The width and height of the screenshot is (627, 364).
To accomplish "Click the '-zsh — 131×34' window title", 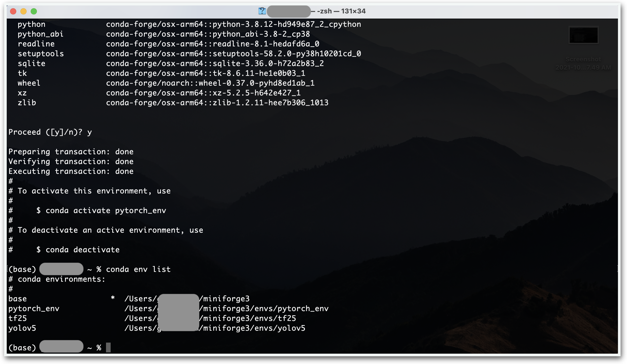I will click(341, 11).
